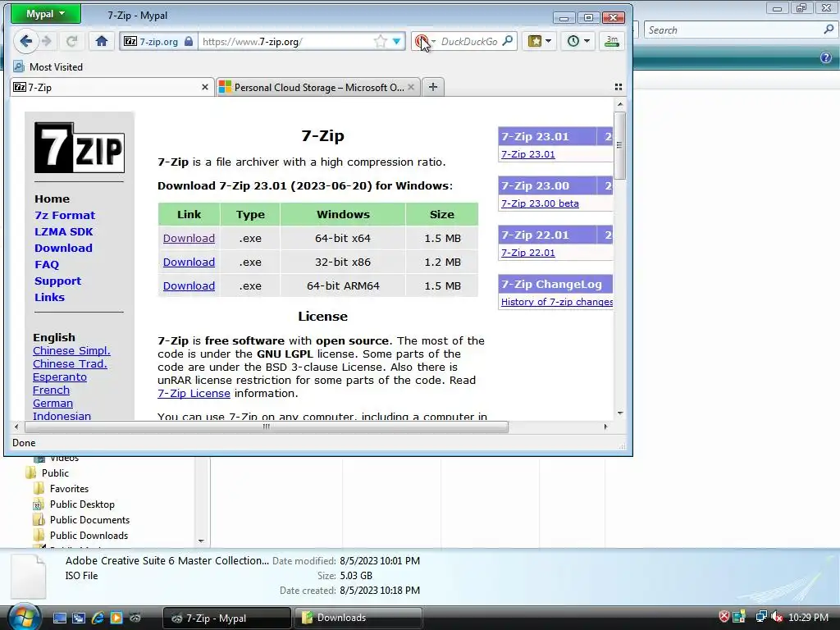
Task: Switch language to French
Action: (51, 390)
